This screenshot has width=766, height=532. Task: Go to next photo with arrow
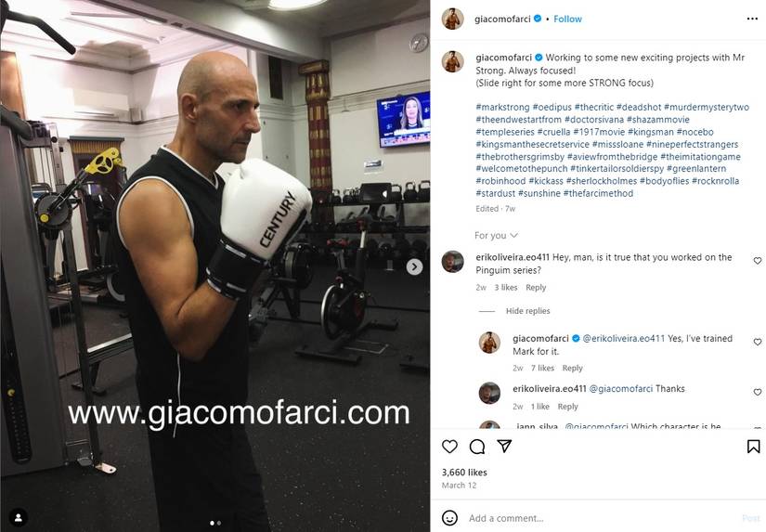point(414,266)
